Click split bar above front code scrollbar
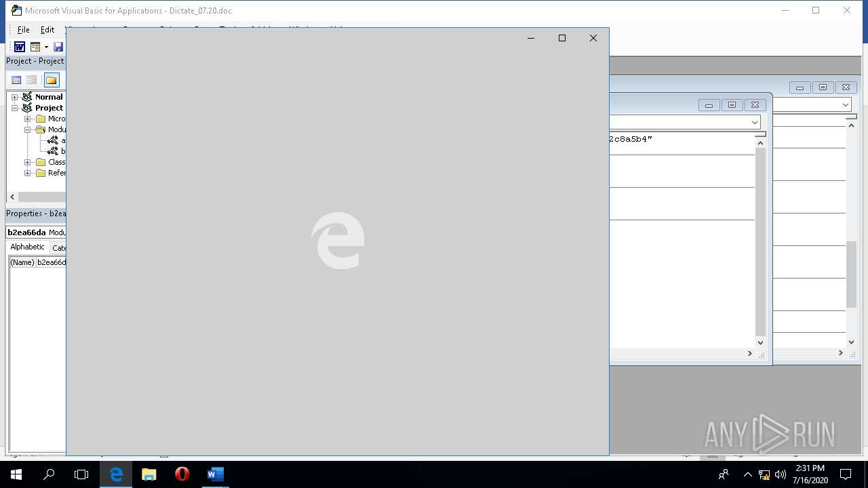The image size is (868, 488). (x=760, y=134)
